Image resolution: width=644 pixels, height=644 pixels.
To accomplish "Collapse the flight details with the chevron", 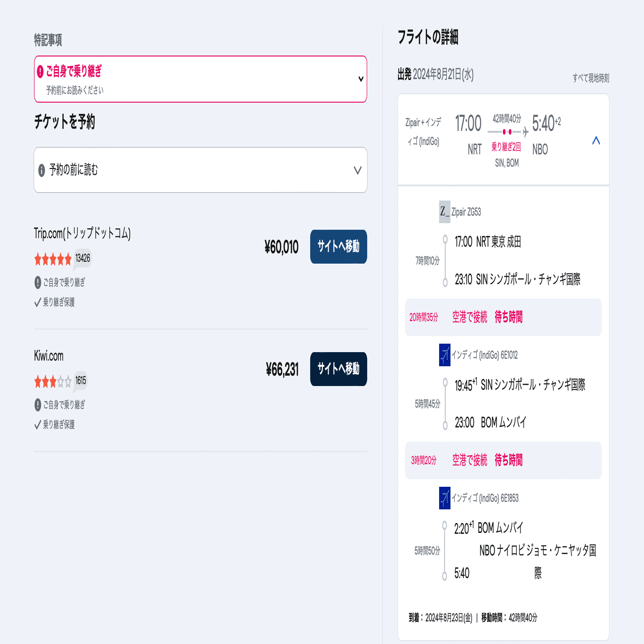I will point(596,140).
